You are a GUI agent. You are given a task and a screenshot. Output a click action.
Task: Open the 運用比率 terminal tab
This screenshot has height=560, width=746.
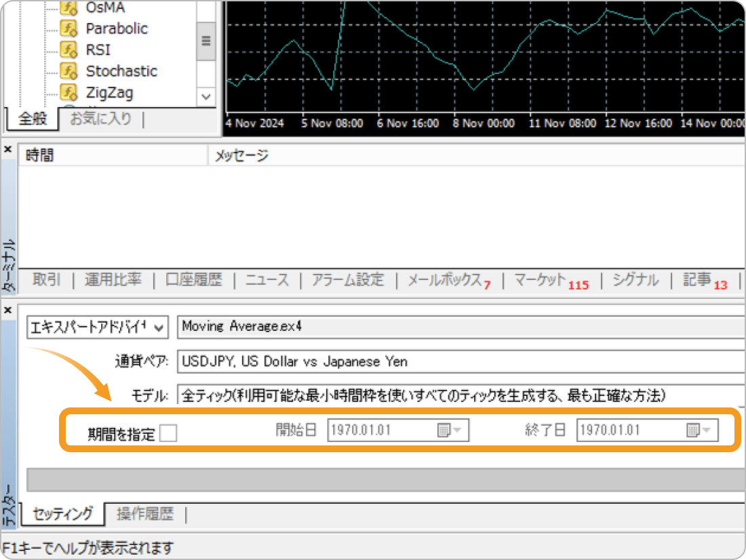pyautogui.click(x=113, y=279)
